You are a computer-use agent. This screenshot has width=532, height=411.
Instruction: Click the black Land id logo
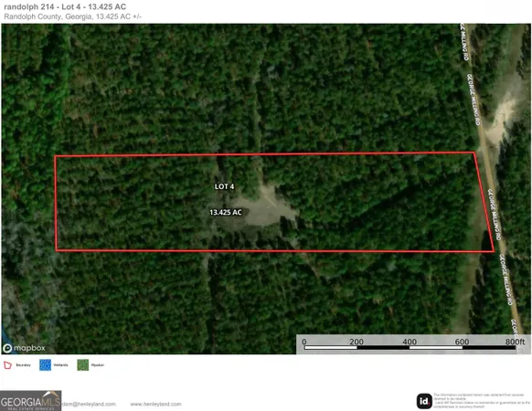424,401
